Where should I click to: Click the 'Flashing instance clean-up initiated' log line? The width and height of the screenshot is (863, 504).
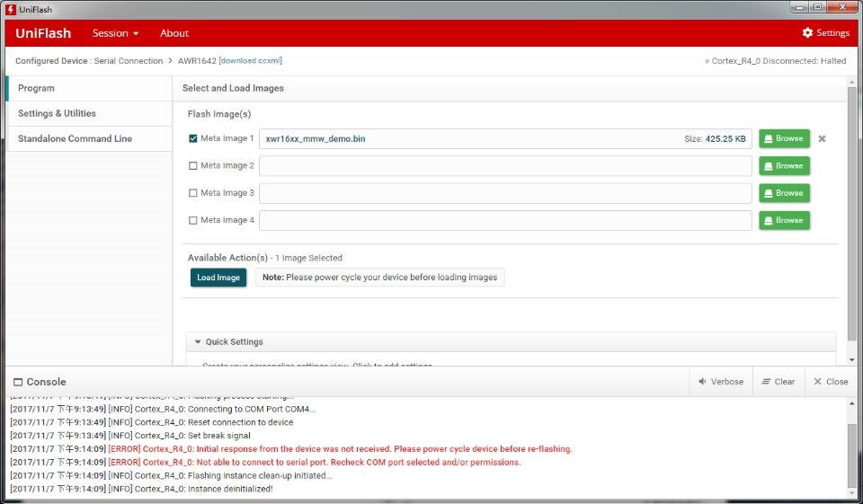(171, 475)
